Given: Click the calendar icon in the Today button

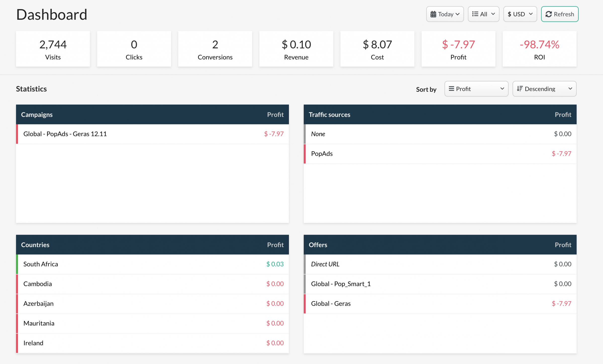Looking at the screenshot, I should pyautogui.click(x=433, y=14).
